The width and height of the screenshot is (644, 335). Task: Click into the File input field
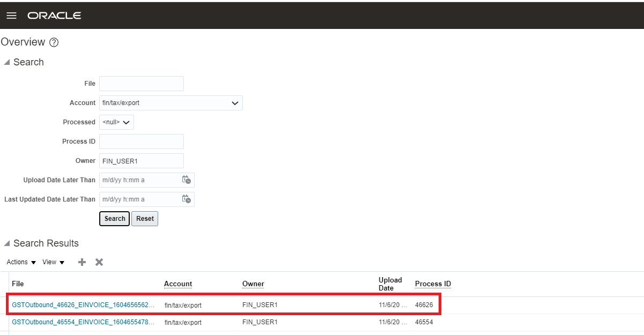point(142,84)
